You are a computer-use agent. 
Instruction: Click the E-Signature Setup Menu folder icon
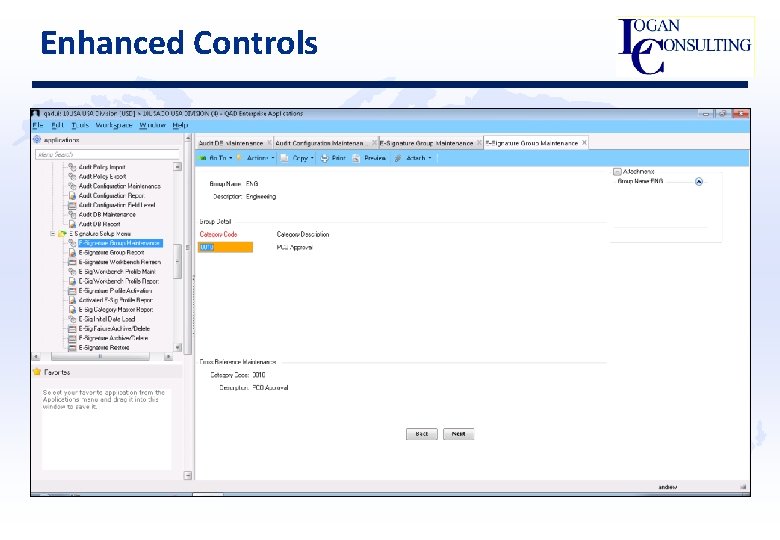click(63, 234)
